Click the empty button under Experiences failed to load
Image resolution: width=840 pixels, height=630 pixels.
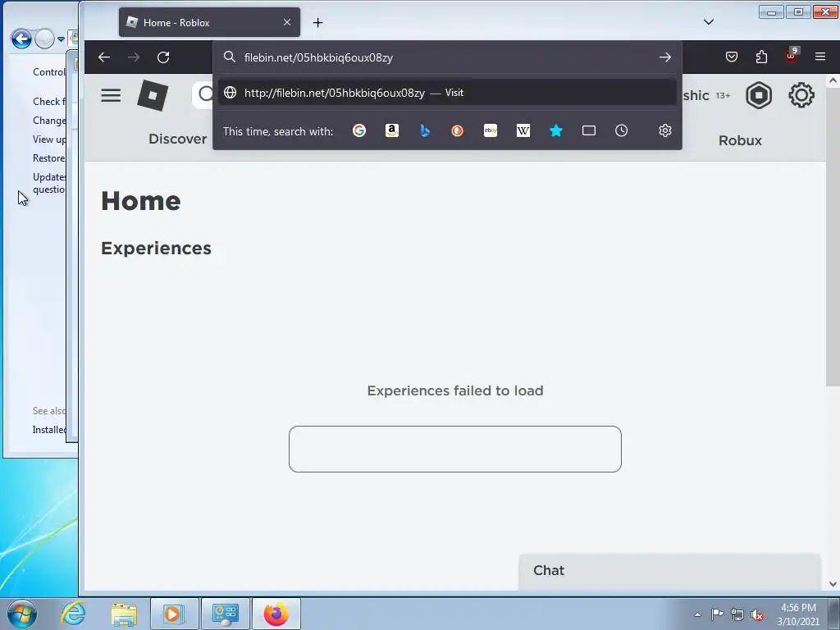[x=454, y=449]
